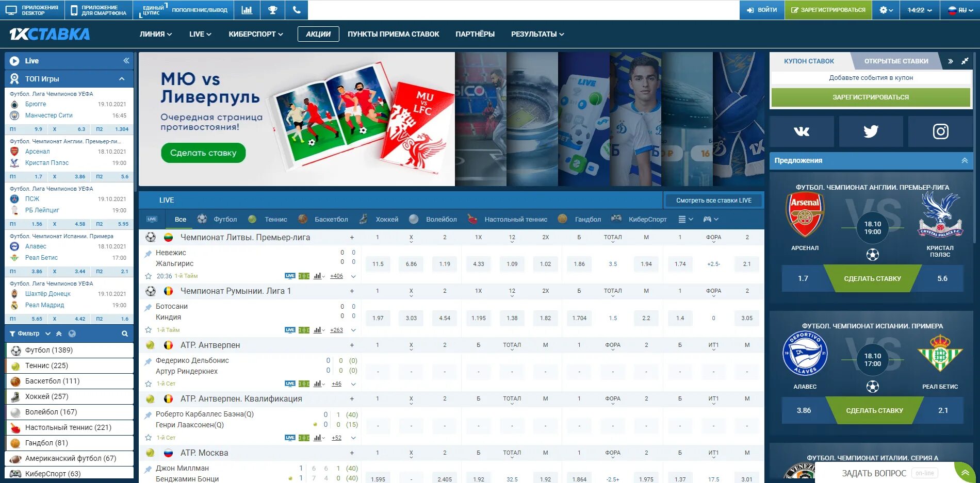
Task: Open settings gear dropdown
Action: click(x=886, y=10)
